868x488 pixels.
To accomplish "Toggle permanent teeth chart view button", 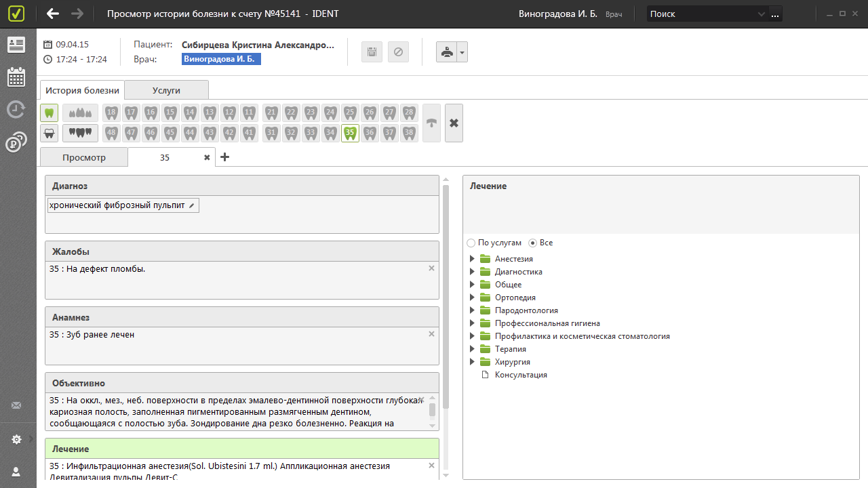I will (49, 113).
